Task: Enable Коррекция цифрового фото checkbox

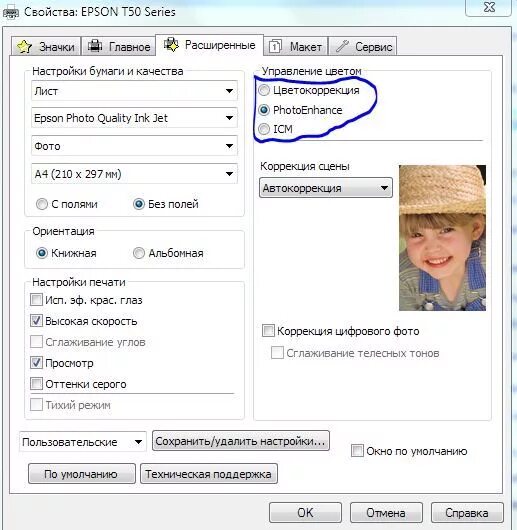Action: pyautogui.click(x=268, y=331)
